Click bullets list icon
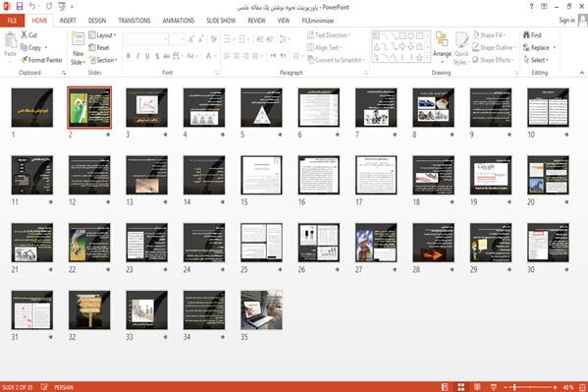Viewport: 588px width, 392px height. coord(228,39)
